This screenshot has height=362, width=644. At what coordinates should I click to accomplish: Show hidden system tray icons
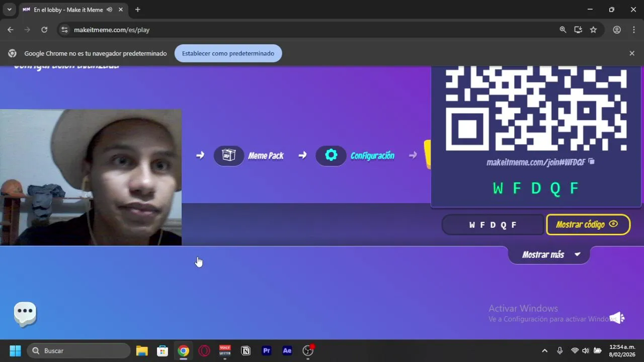pos(544,350)
